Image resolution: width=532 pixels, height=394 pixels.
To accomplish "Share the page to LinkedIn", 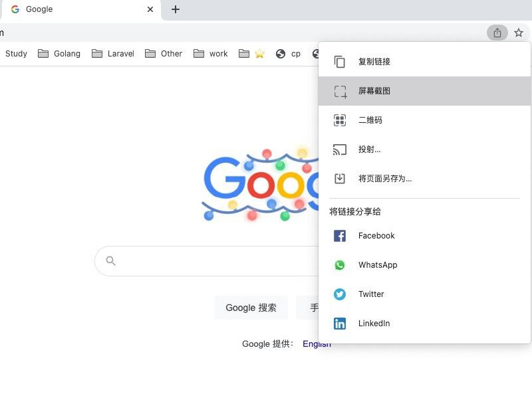I will 374,323.
